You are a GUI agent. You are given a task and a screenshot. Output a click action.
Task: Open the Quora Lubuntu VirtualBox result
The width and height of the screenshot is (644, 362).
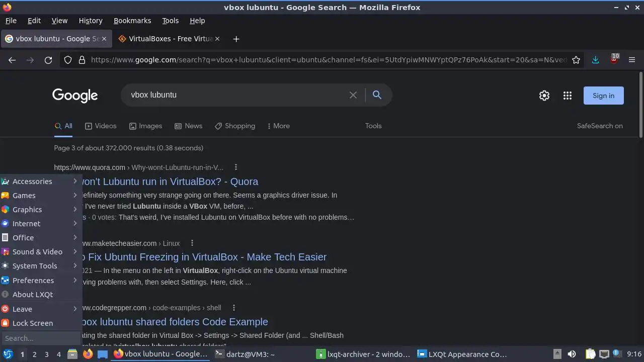170,182
